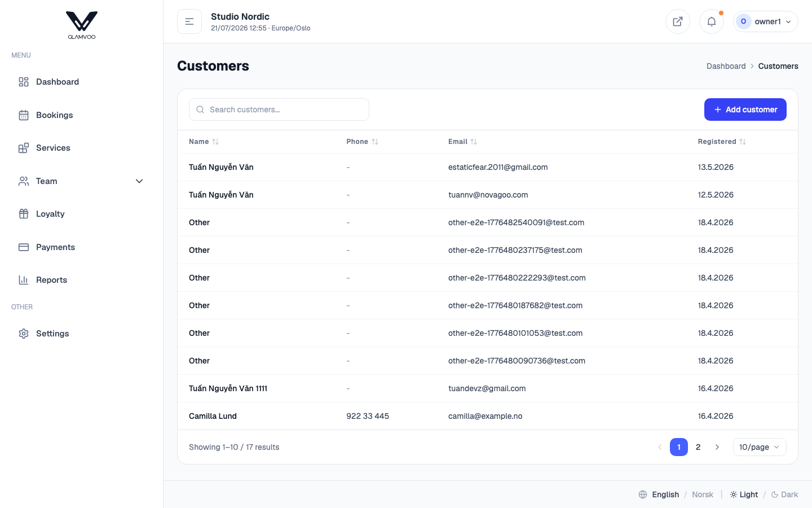Click email estaticfear.2011@gmail.com
Viewport: 812px width, 508px height.
coord(498,167)
